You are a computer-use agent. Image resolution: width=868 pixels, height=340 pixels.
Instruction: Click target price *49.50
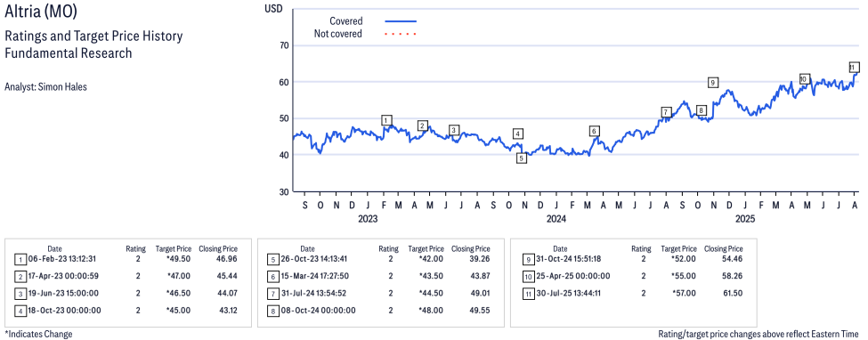pos(180,259)
